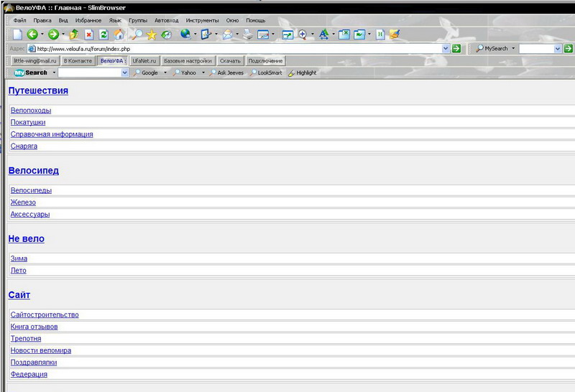575x392 pixels.
Task: Open the dropdown arrow next to Yahoo
Action: 203,73
